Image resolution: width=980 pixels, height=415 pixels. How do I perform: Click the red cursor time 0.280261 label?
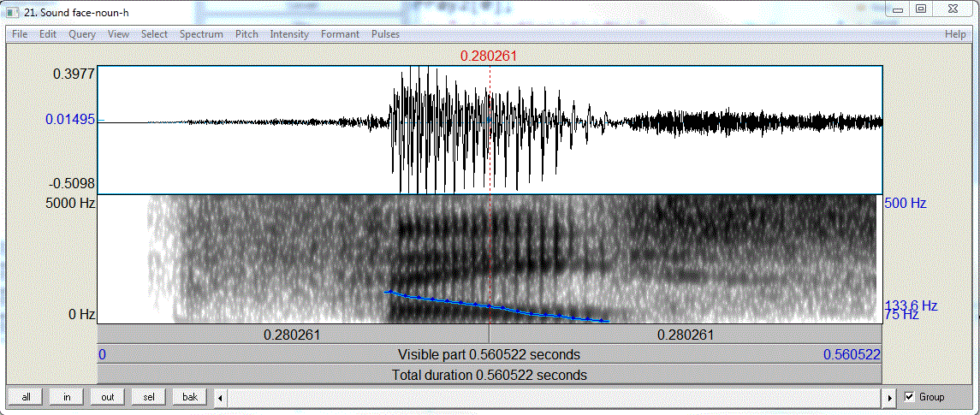coord(489,56)
